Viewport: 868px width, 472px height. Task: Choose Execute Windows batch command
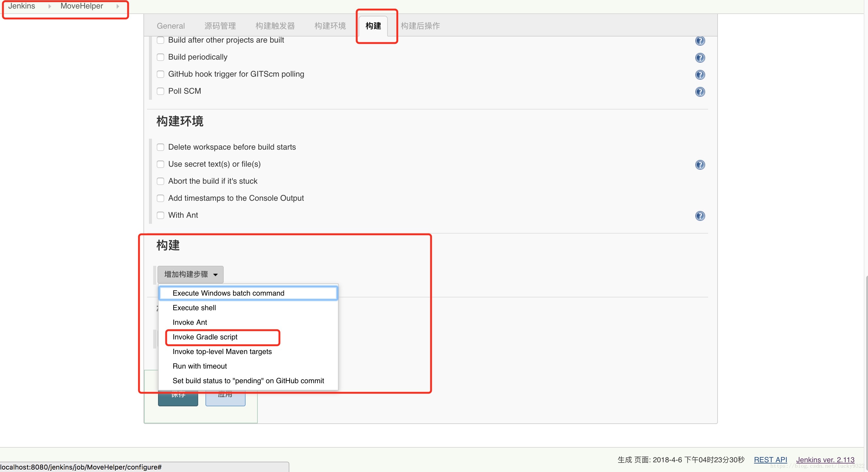click(x=248, y=293)
